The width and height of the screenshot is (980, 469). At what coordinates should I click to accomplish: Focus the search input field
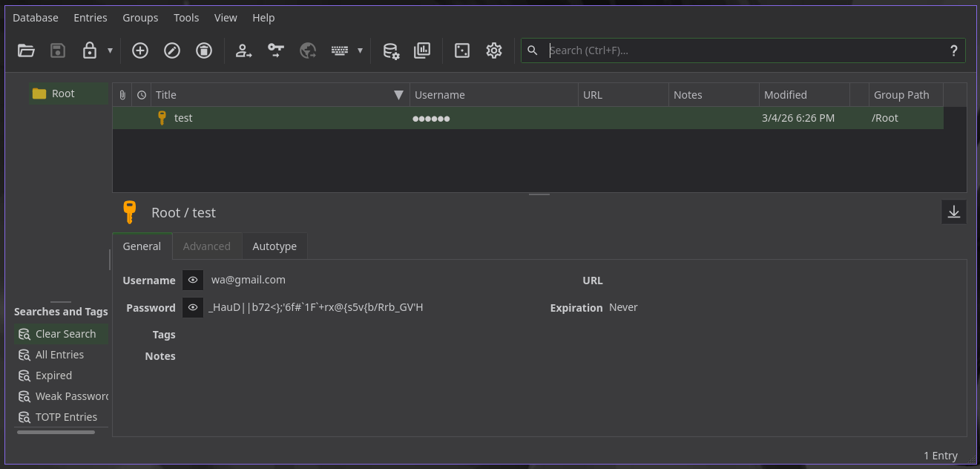click(x=744, y=50)
